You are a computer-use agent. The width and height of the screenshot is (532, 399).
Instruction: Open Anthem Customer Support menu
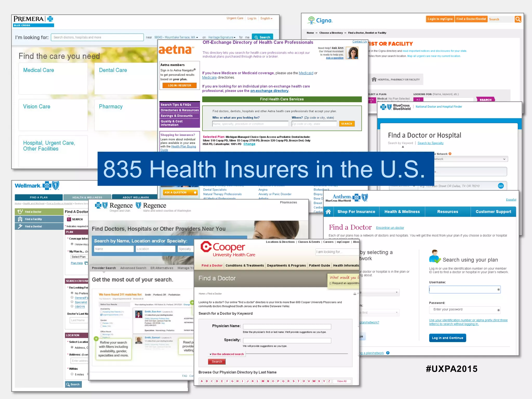(x=493, y=212)
